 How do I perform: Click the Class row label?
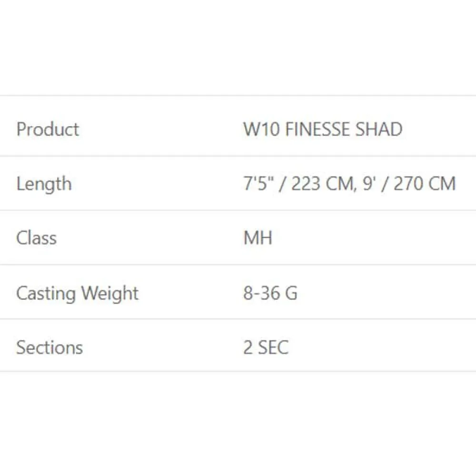click(x=36, y=238)
